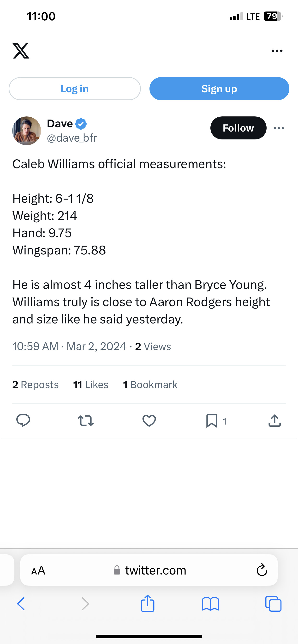View the 11 Likes list

pos(91,385)
